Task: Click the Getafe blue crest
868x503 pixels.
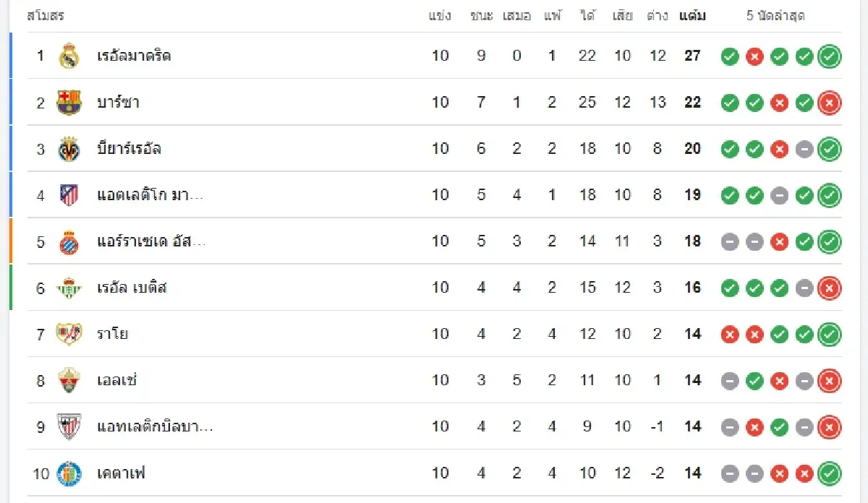Action: pyautogui.click(x=69, y=473)
